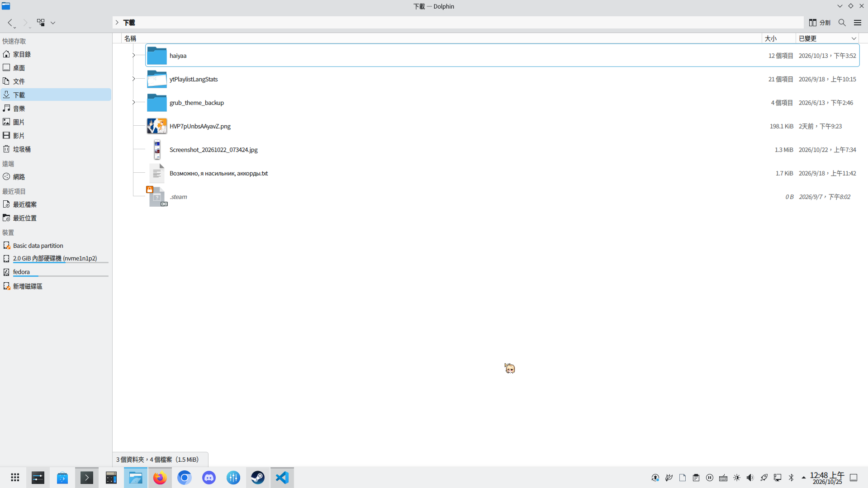Open volume control in system tray
The image size is (868, 488).
pyautogui.click(x=750, y=478)
